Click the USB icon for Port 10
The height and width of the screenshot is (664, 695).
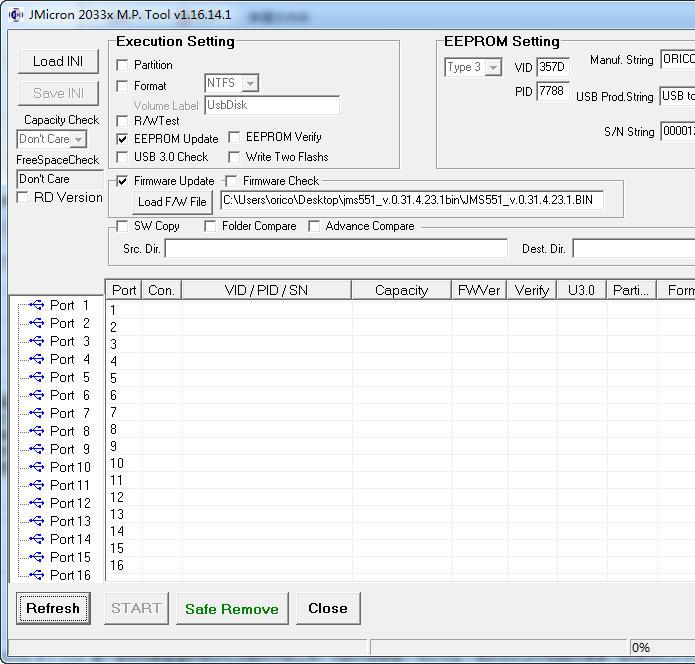click(x=37, y=467)
